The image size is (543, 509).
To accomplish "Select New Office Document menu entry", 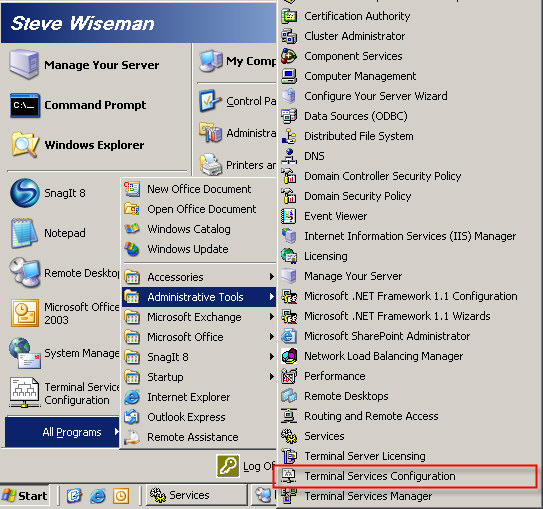I will tap(199, 189).
